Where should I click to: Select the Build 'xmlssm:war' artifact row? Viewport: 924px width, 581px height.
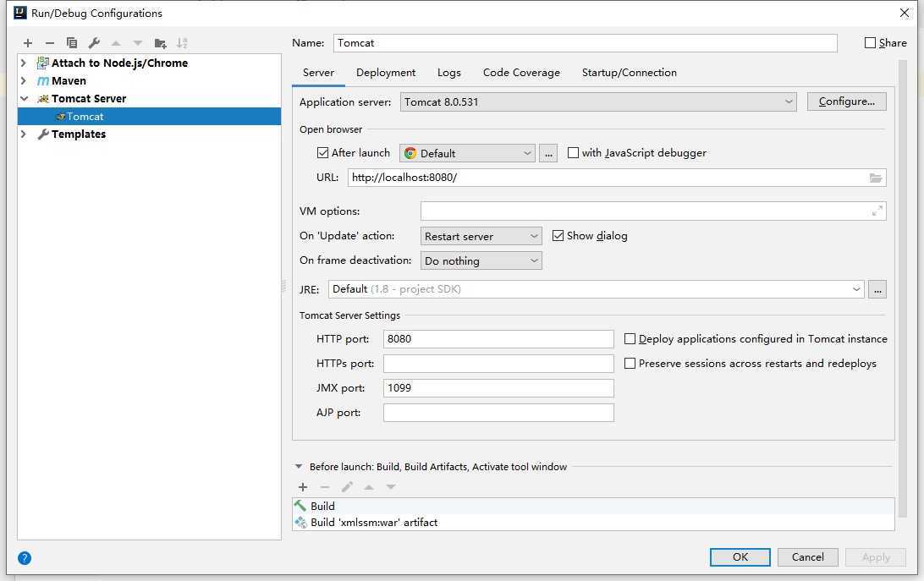(593, 523)
